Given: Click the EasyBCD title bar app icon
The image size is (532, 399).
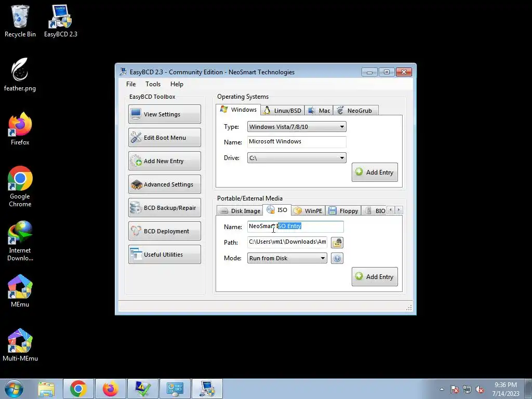Looking at the screenshot, I should tap(124, 72).
